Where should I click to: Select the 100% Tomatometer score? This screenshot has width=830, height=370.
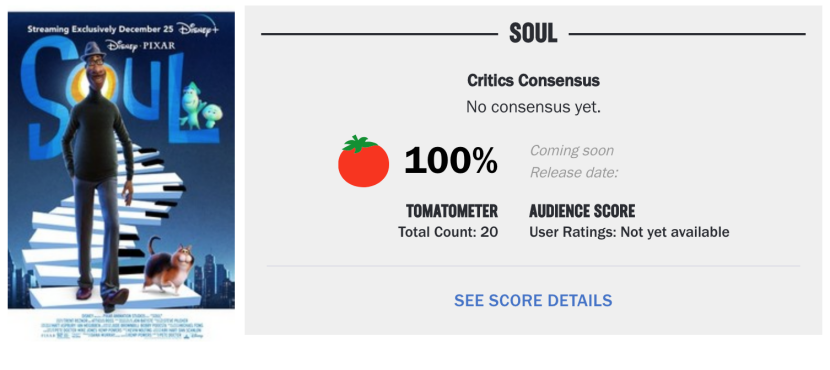point(450,160)
